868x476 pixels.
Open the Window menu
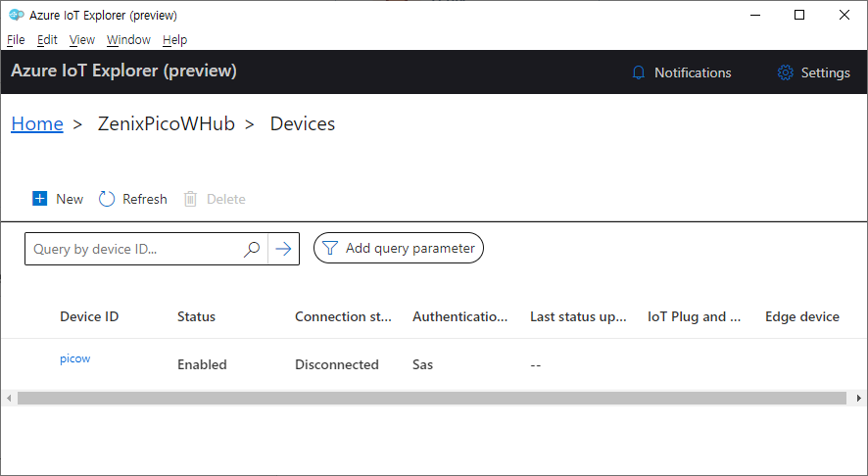coord(128,40)
